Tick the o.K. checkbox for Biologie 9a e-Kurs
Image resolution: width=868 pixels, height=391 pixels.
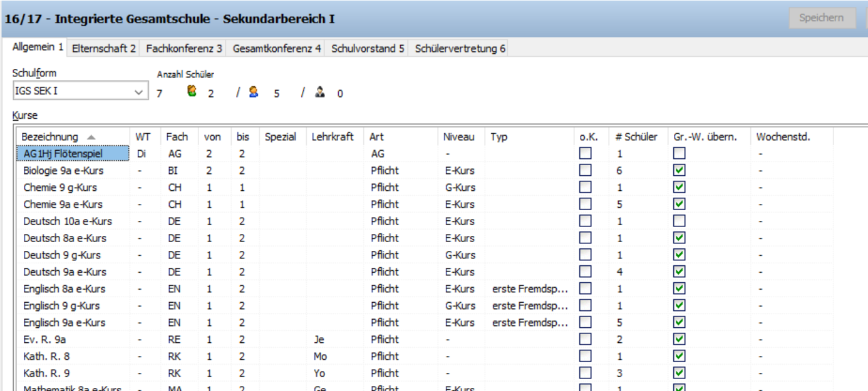coord(585,170)
